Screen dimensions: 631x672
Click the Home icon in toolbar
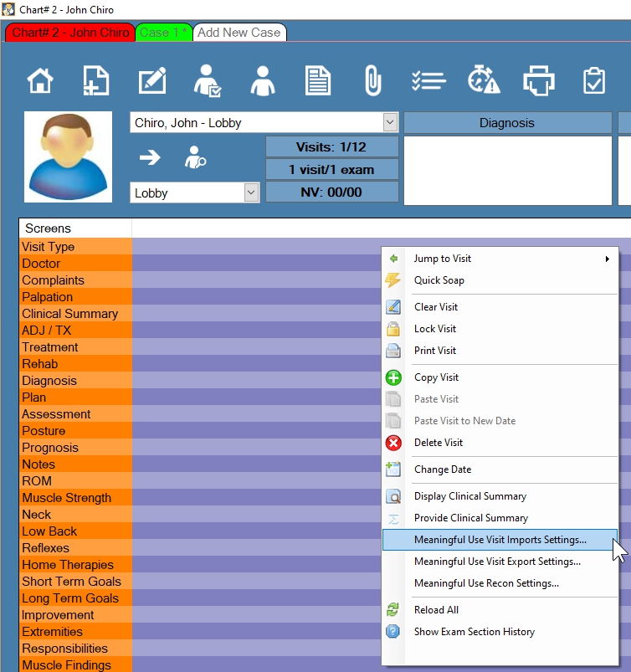[40, 81]
